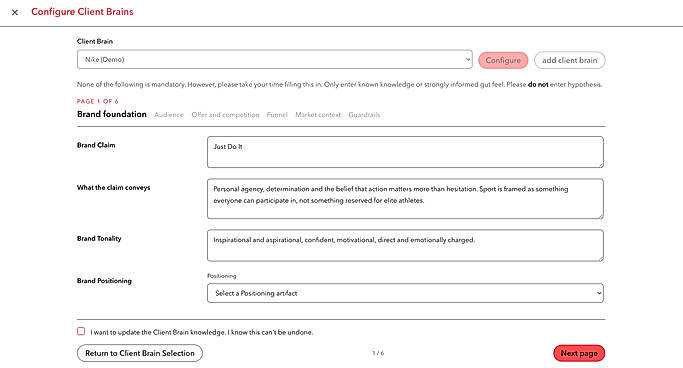Viewport: 683px width, 368px height.
Task: Click the resize handle of the Brand Claim field
Action: [601, 165]
